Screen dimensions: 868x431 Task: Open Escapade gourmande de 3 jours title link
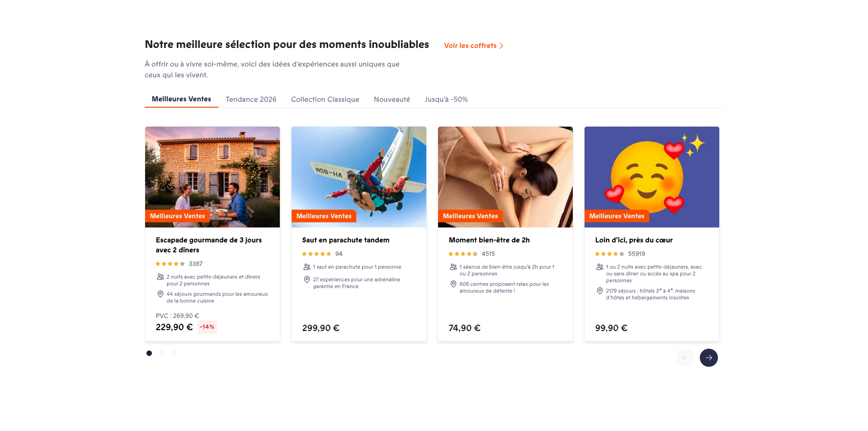[209, 245]
